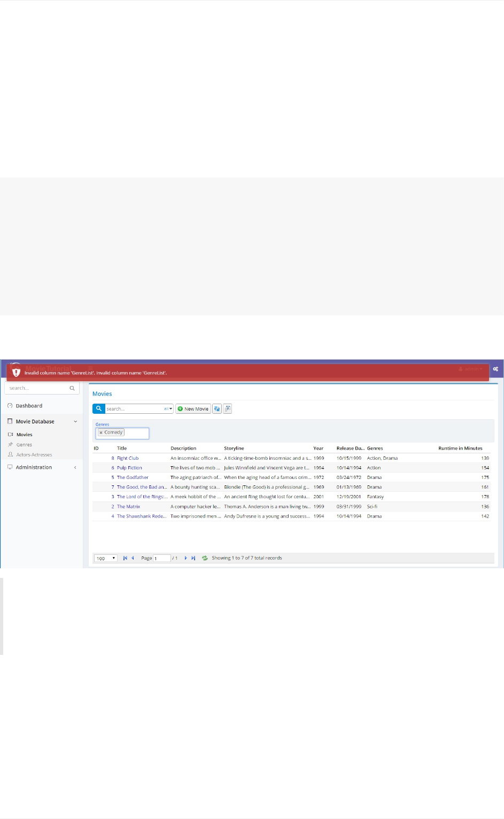Click the 'Fantasy' genres cell
The width and height of the screenshot is (504, 819).
[x=375, y=497]
